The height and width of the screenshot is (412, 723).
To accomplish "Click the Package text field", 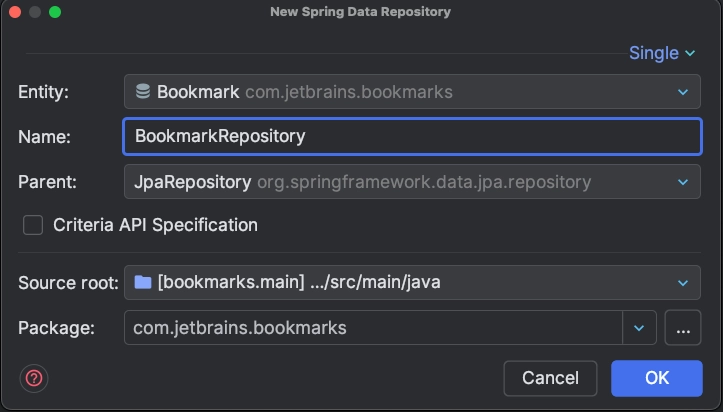I will click(x=373, y=328).
